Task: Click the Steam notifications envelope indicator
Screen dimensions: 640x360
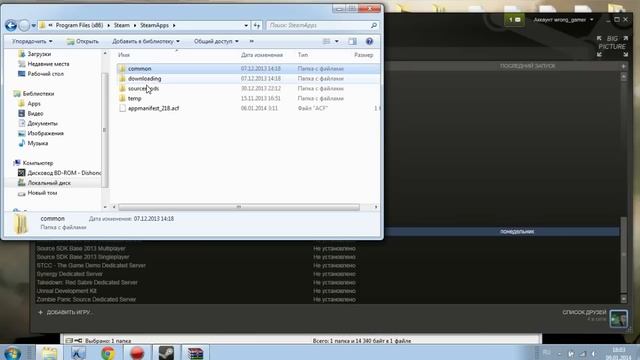Action: (514, 20)
